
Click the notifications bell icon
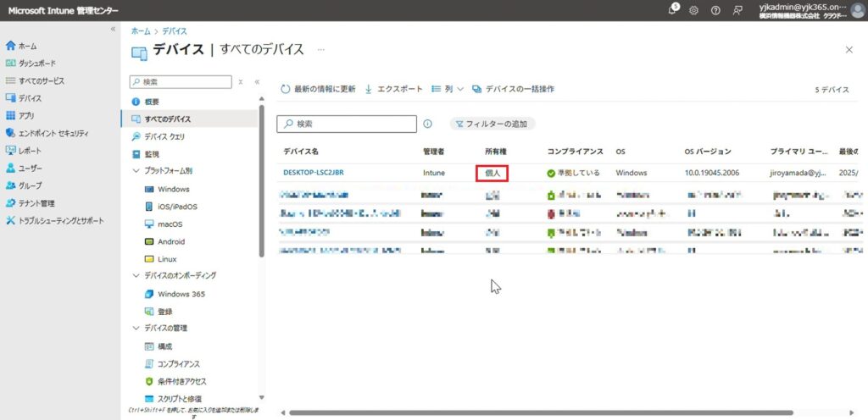pos(672,10)
